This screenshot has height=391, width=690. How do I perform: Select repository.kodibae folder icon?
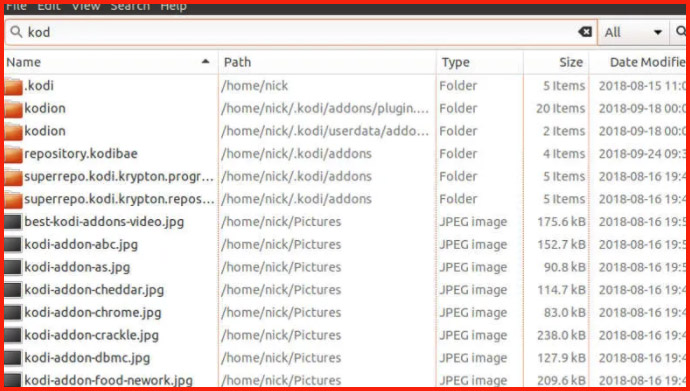[14, 154]
